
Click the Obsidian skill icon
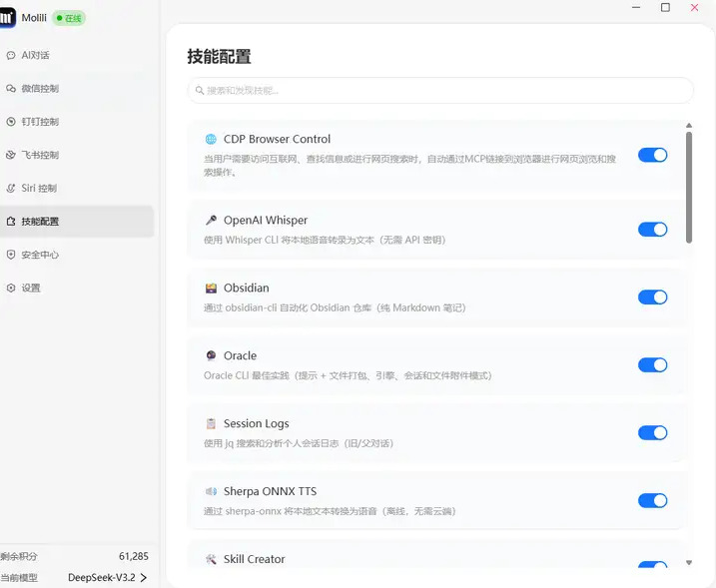tap(211, 289)
